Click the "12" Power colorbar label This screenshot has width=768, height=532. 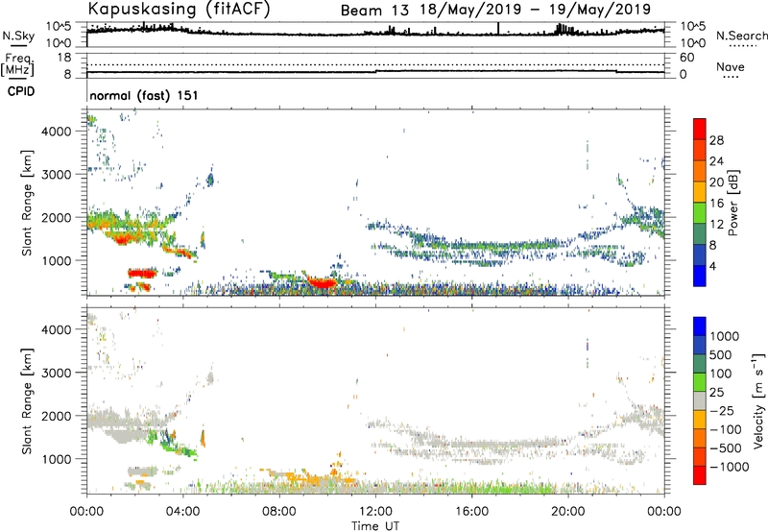[x=716, y=225]
